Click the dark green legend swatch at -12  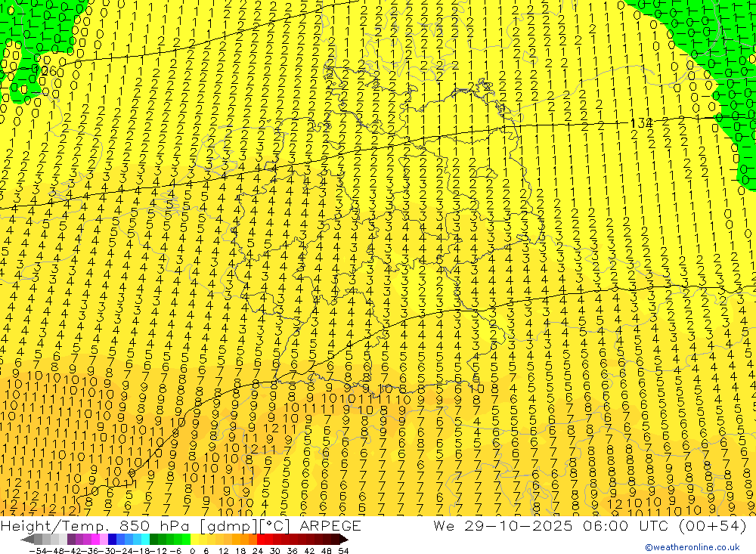[153, 540]
